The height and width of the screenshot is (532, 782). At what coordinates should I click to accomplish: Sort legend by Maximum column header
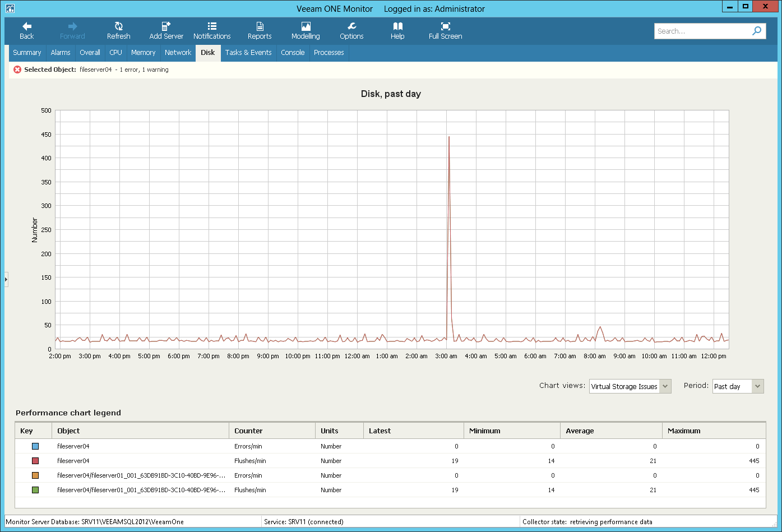pos(714,431)
